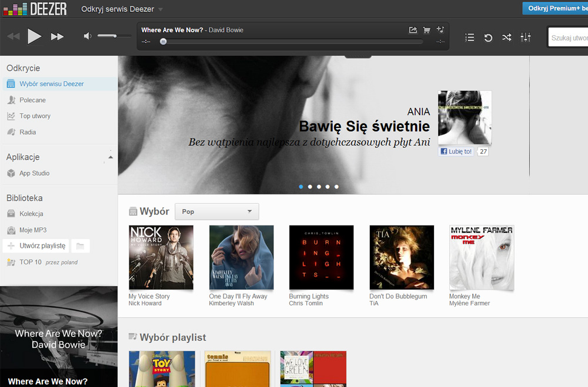
Task: Toggle shuffle mode
Action: click(x=507, y=38)
